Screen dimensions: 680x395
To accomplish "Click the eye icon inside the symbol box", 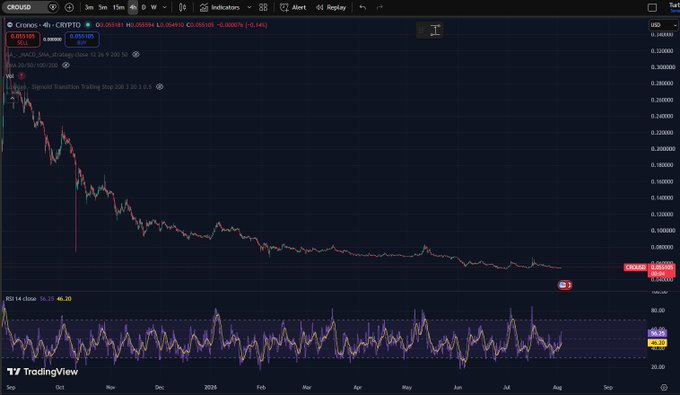I will tap(53, 7).
